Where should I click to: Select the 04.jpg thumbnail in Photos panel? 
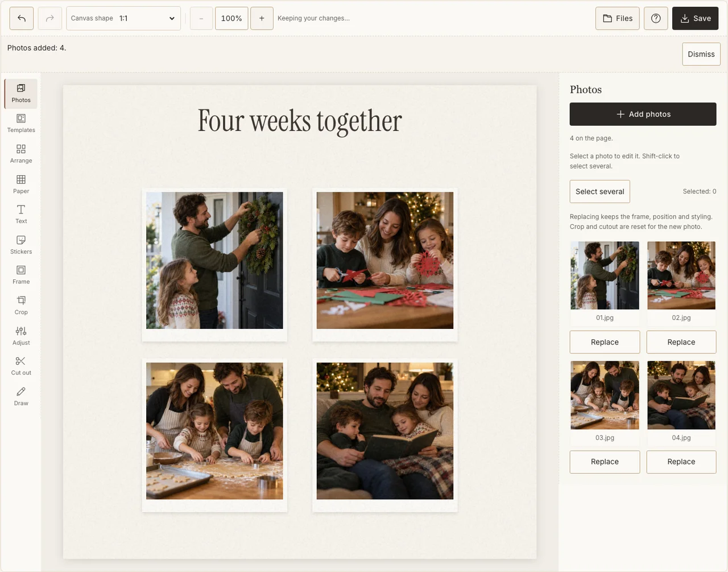click(x=681, y=395)
